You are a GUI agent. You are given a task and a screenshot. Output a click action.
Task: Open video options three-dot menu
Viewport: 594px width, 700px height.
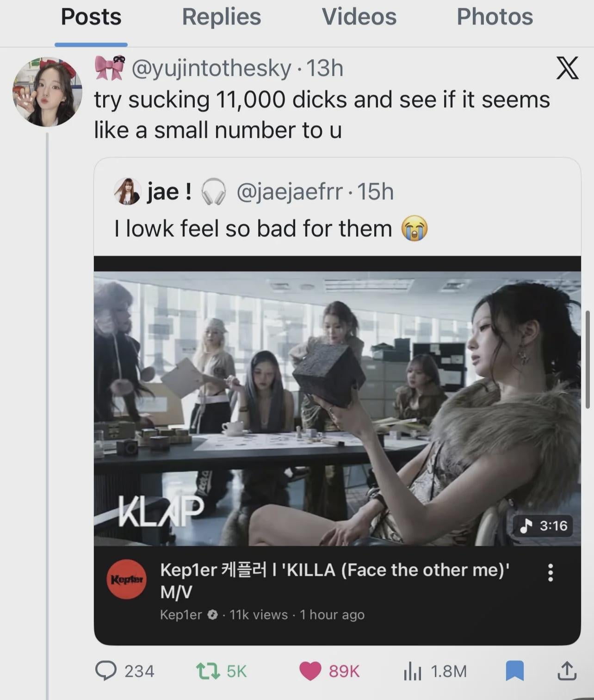point(550,572)
